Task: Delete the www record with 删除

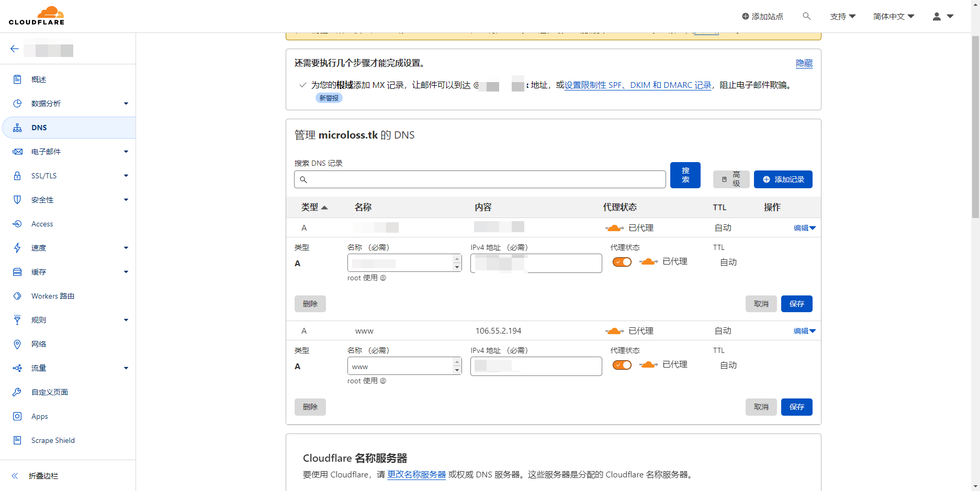Action: 310,407
